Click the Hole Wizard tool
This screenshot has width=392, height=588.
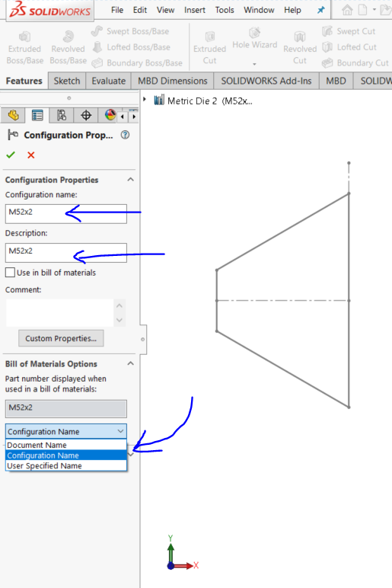tap(254, 39)
